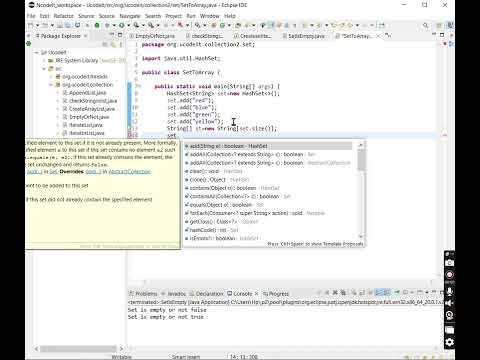Open the Run button's dropdown arrow
The image size is (480, 360).
[128, 25]
